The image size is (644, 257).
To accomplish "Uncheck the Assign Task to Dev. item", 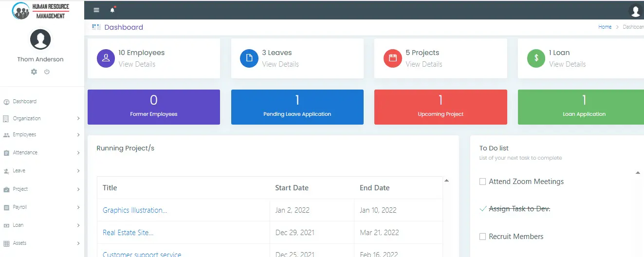I will [x=483, y=209].
